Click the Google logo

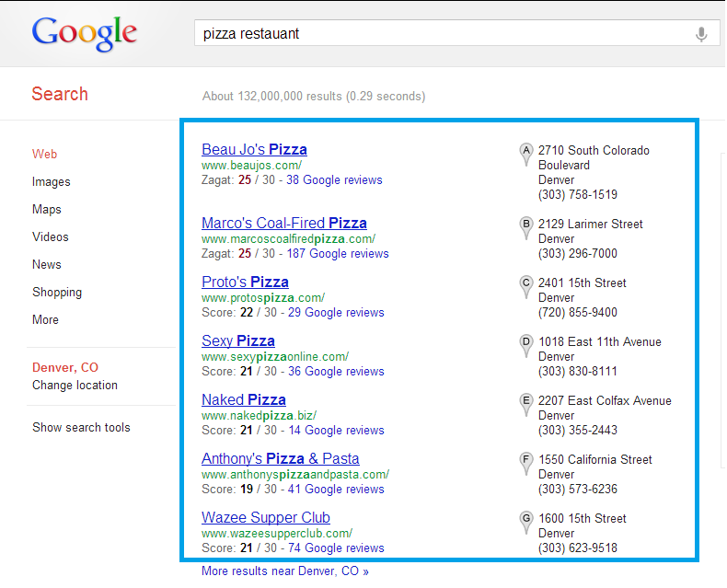(x=85, y=33)
